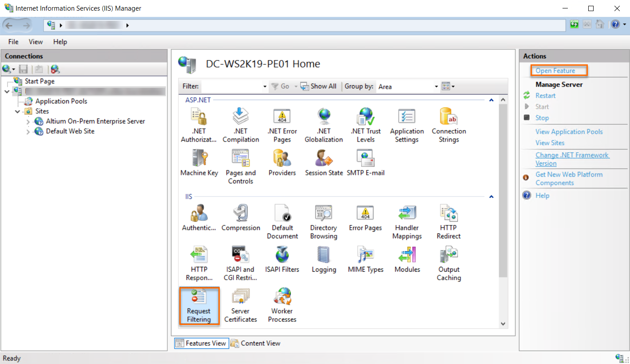Select the .NET Globalization icon
The image size is (630, 364).
pos(324,126)
